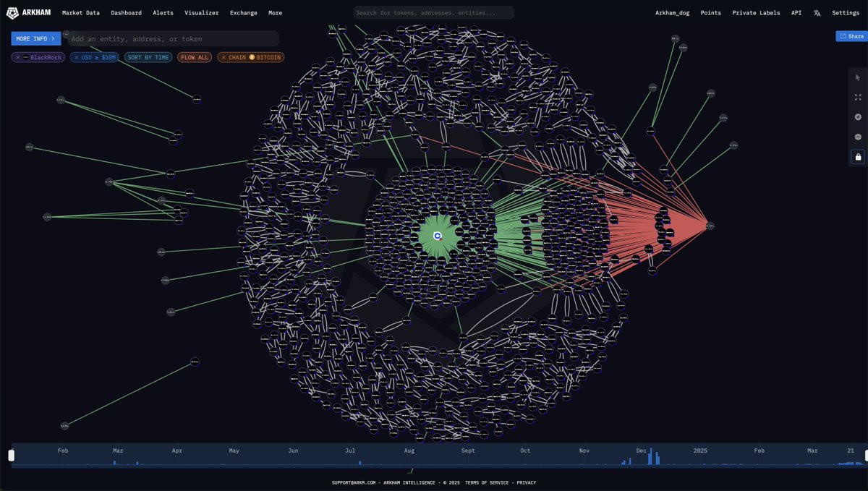Open Settings in the top bar
The image size is (868, 491).
tap(846, 13)
